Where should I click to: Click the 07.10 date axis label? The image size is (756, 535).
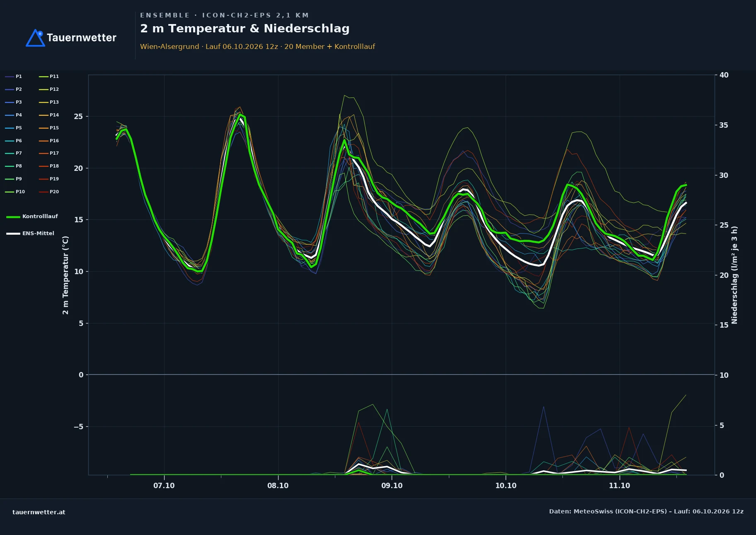[x=164, y=486]
